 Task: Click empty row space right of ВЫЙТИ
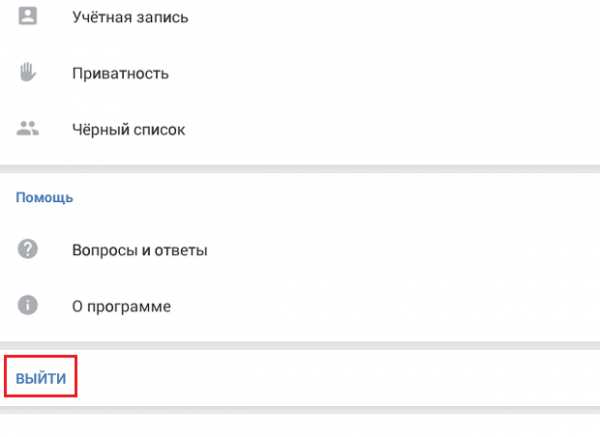point(338,378)
